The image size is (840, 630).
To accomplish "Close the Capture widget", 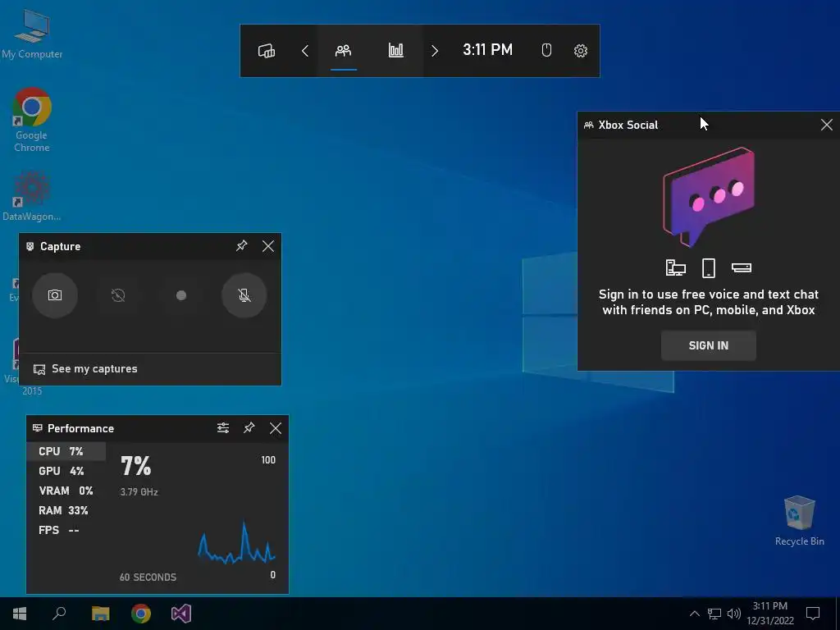I will [268, 246].
